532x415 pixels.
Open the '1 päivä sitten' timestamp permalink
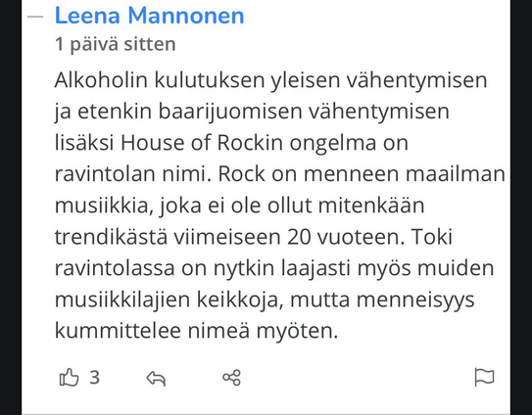coord(116,44)
